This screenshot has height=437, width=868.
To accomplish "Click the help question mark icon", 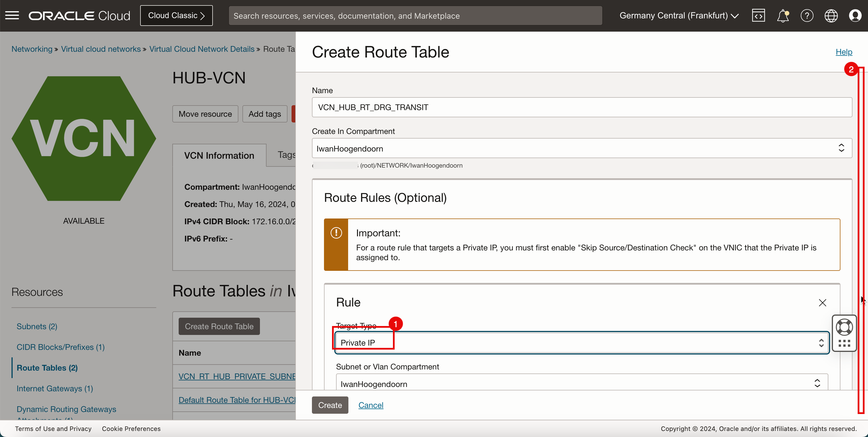I will point(806,16).
